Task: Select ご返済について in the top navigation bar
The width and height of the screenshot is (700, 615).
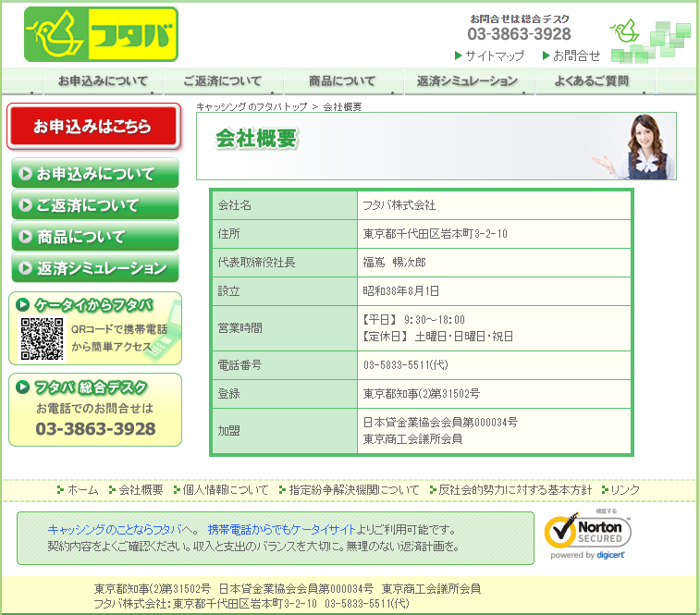Action: pos(222,80)
